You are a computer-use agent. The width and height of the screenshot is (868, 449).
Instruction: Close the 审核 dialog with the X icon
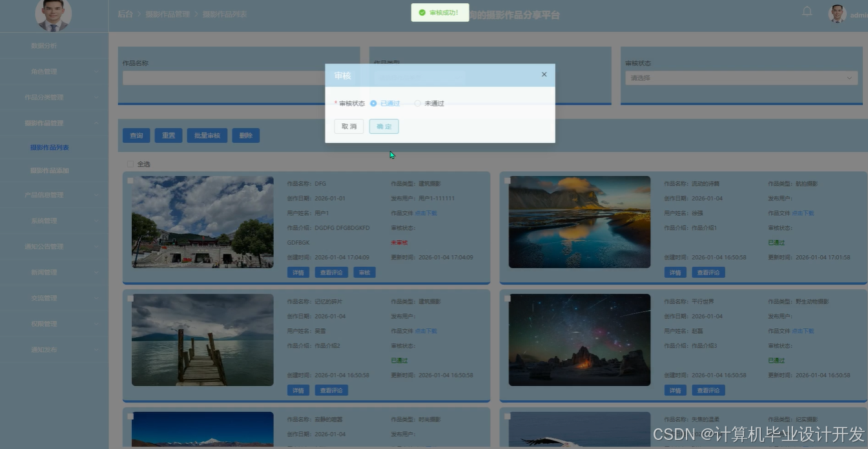pyautogui.click(x=544, y=74)
